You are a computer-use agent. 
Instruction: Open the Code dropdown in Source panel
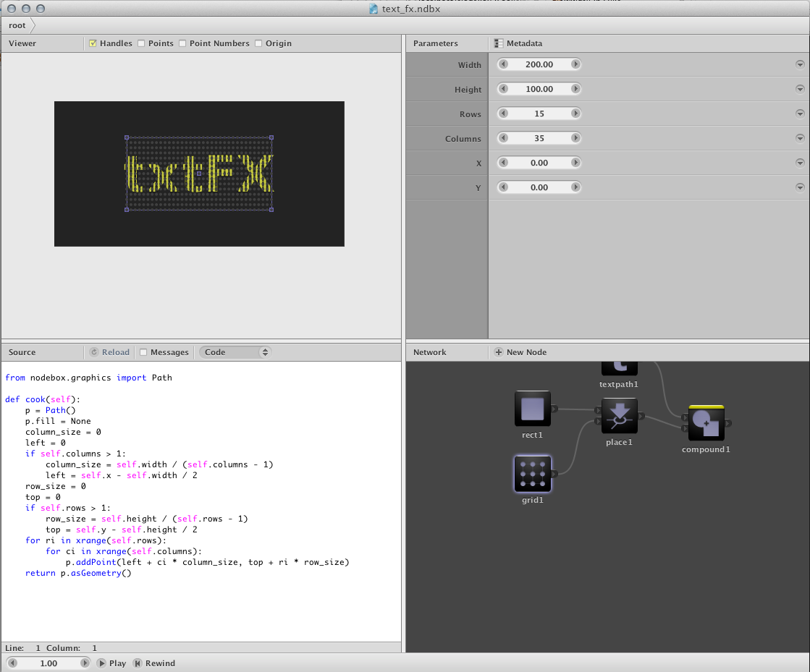click(x=234, y=352)
